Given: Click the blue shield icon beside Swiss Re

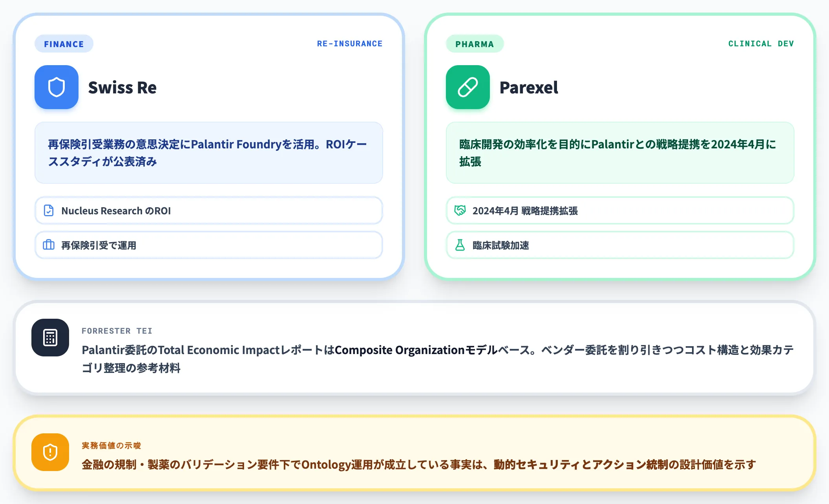Looking at the screenshot, I should [57, 87].
